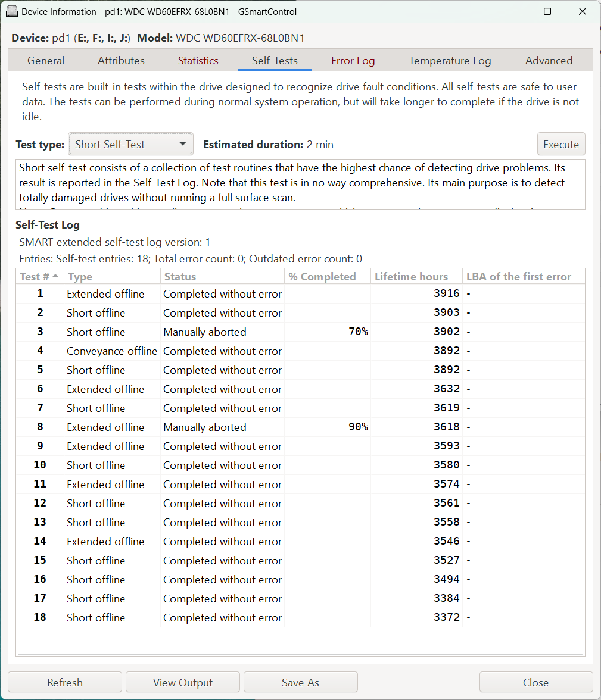View the Error Log tab
The width and height of the screenshot is (601, 700).
(353, 60)
